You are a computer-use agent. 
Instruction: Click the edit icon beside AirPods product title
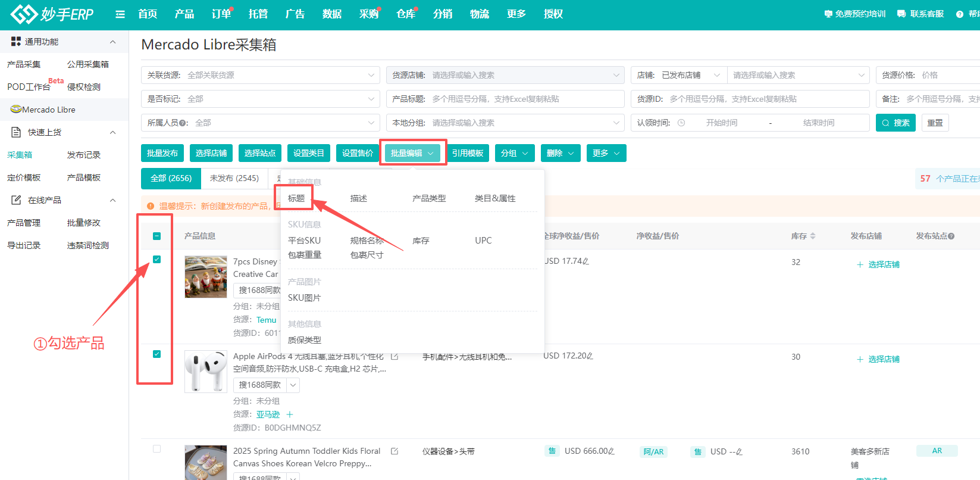point(394,357)
